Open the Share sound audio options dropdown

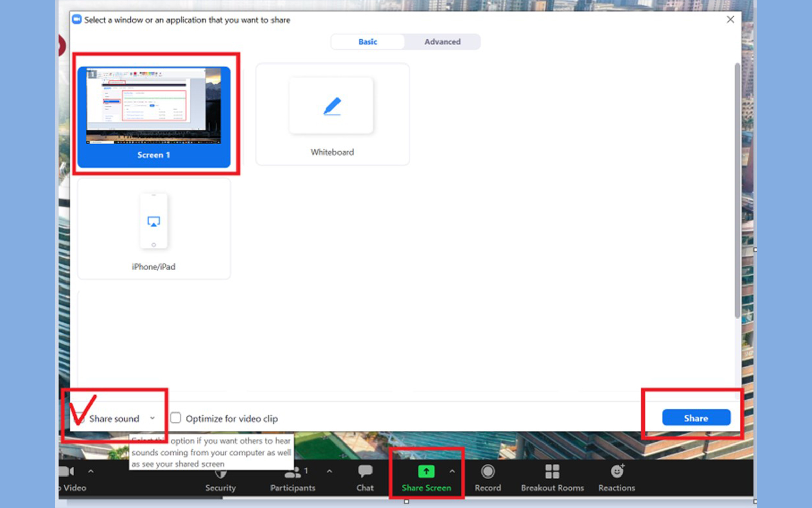pyautogui.click(x=152, y=418)
